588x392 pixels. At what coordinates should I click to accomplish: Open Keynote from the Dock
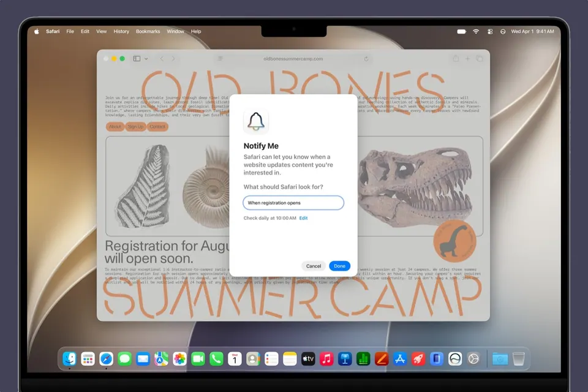coord(345,359)
